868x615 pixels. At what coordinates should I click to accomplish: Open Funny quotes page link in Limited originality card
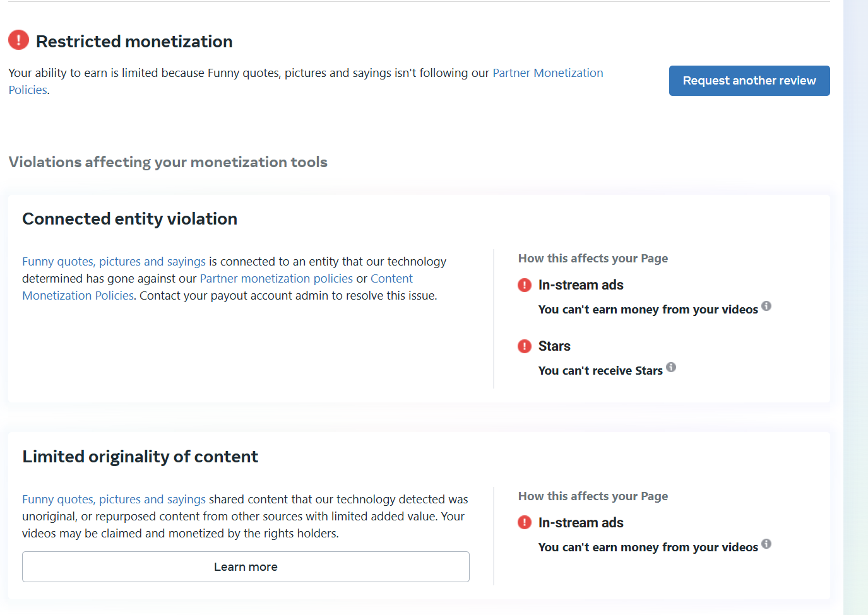click(x=114, y=500)
